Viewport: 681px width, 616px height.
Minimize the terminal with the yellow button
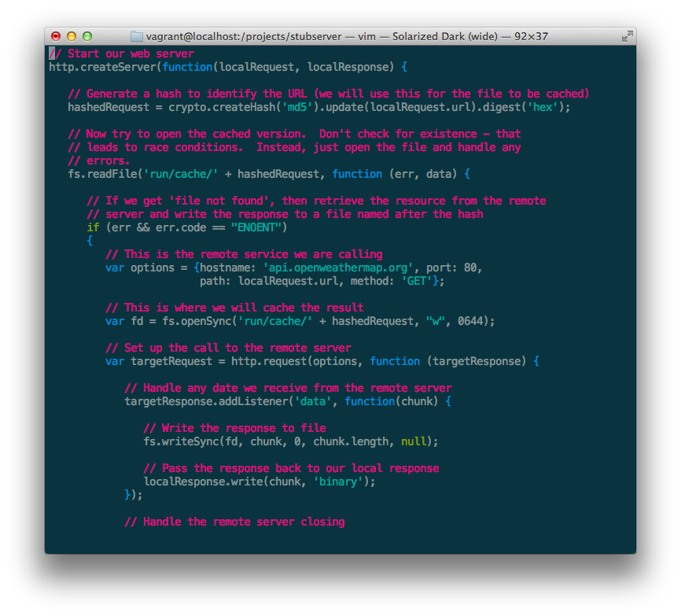(72, 36)
